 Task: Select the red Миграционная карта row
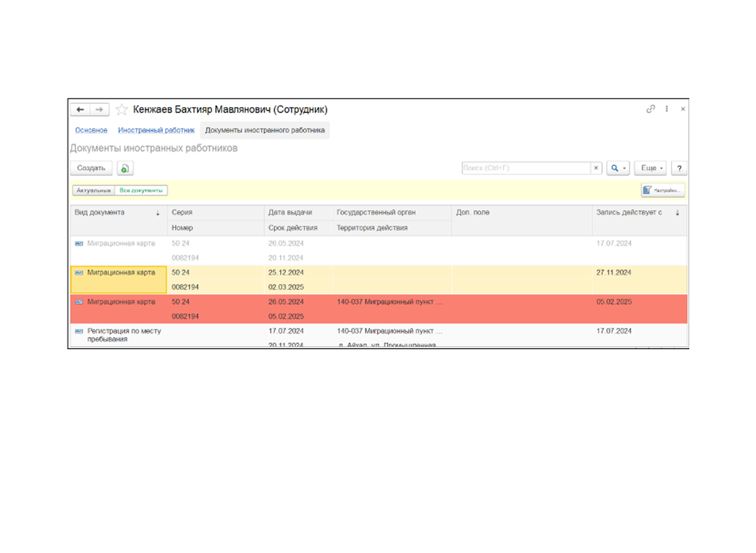pos(379,309)
